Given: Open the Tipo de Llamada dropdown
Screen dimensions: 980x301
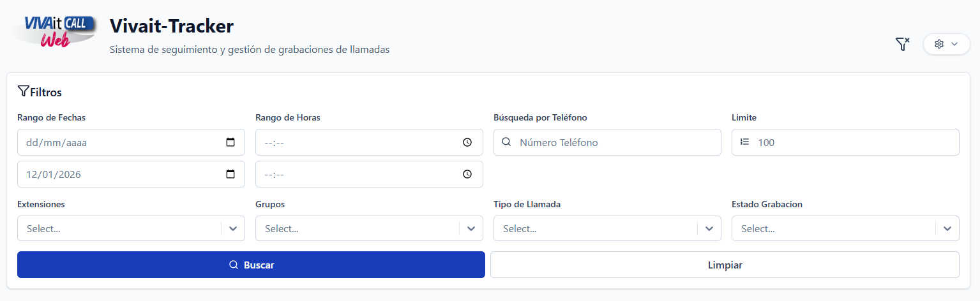Looking at the screenshot, I should [709, 228].
